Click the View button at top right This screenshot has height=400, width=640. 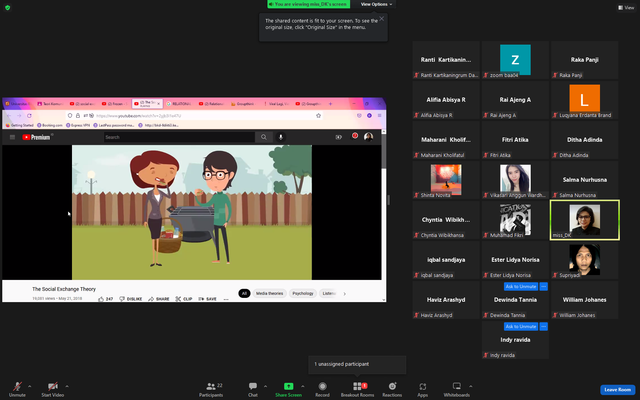coord(626,7)
